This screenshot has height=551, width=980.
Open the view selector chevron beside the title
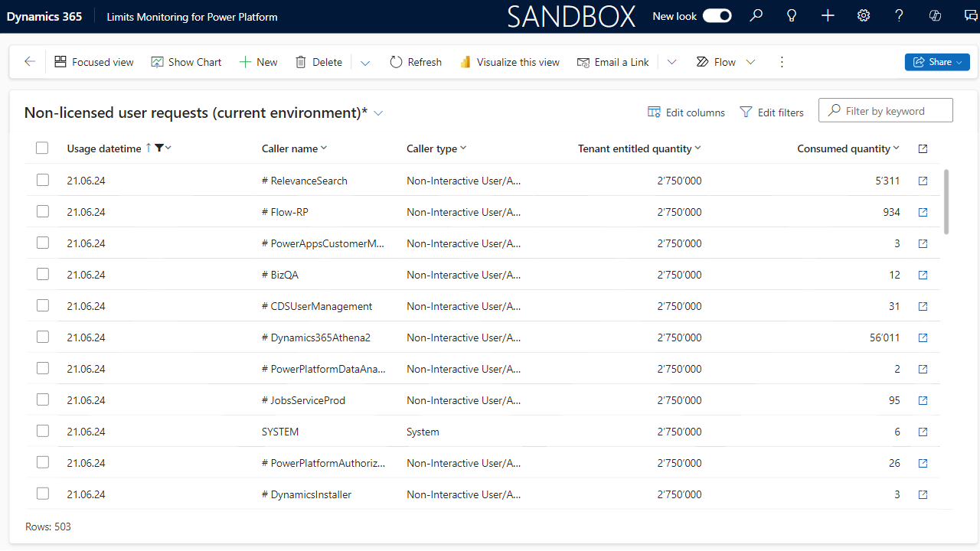[x=378, y=113]
